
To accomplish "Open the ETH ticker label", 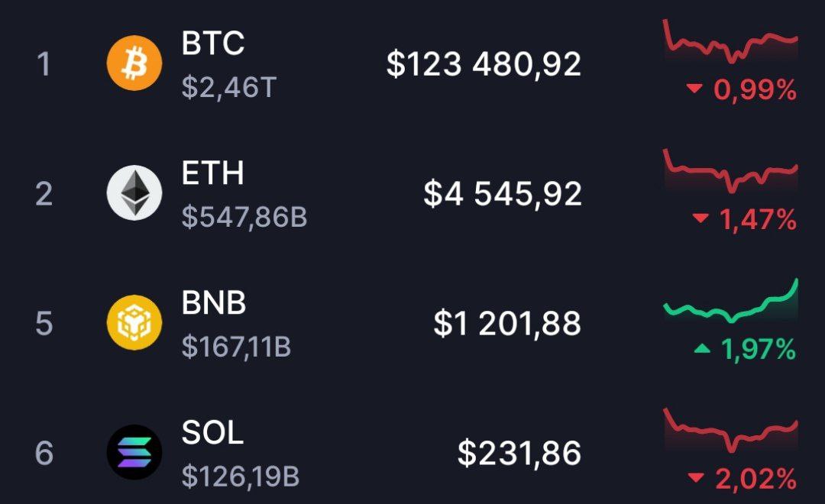I will click(213, 173).
